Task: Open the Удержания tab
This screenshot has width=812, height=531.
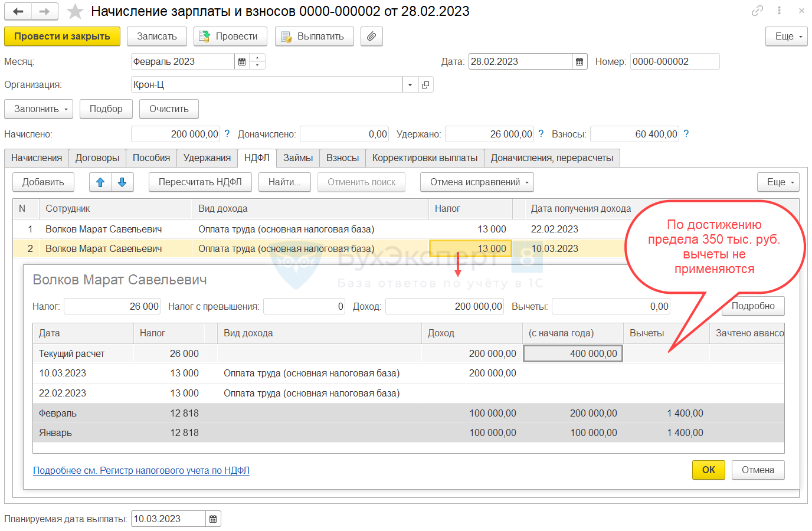Action: (x=207, y=158)
